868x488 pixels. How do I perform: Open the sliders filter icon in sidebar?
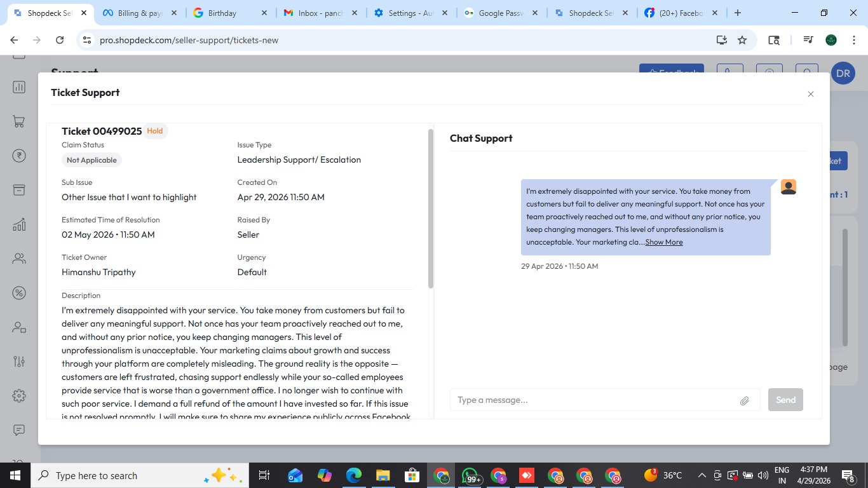click(x=19, y=362)
